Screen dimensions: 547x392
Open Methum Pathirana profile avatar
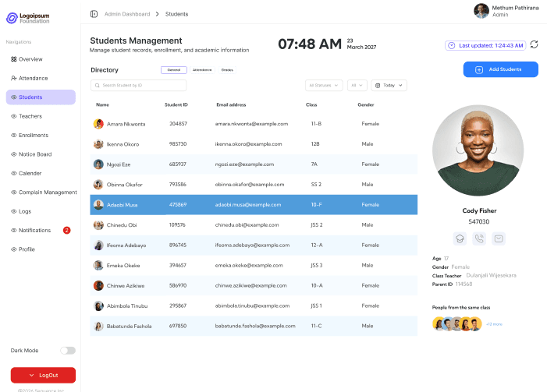481,11
